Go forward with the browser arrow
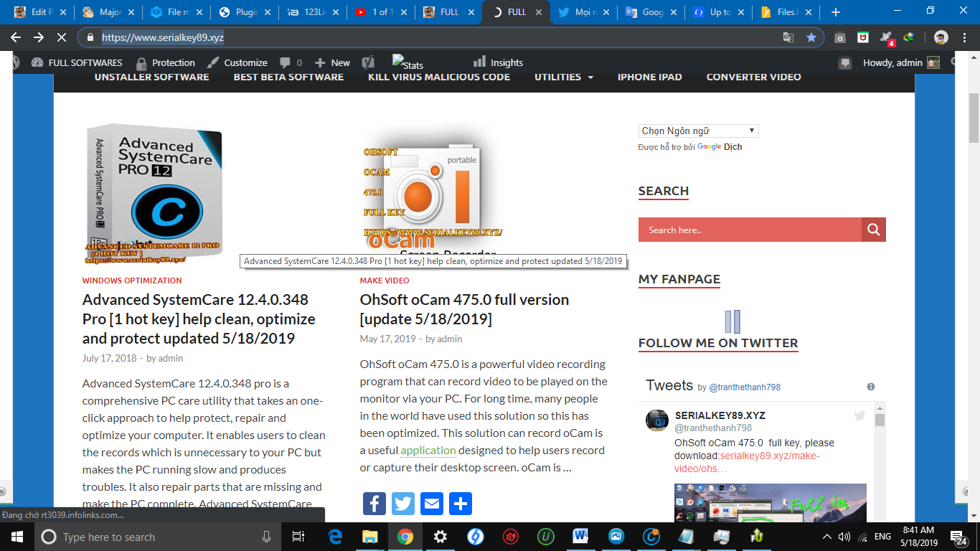Screen dimensions: 980x551 pos(39,37)
